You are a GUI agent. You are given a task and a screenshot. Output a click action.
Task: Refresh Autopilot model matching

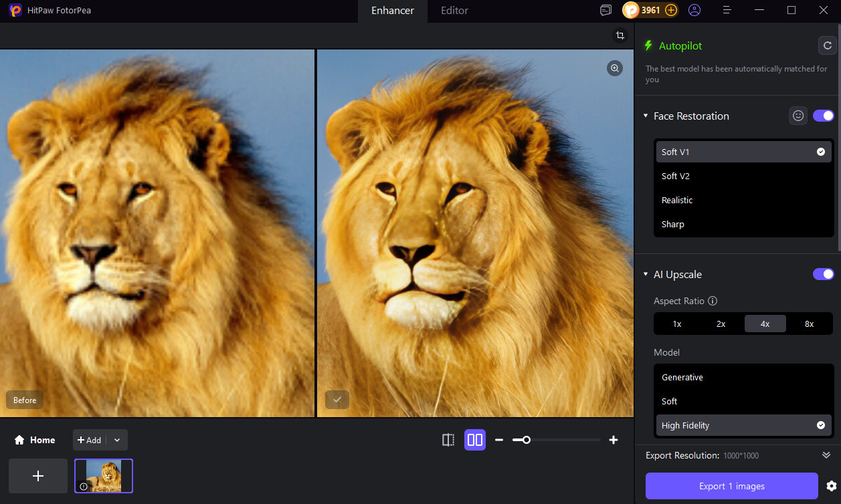(x=828, y=45)
